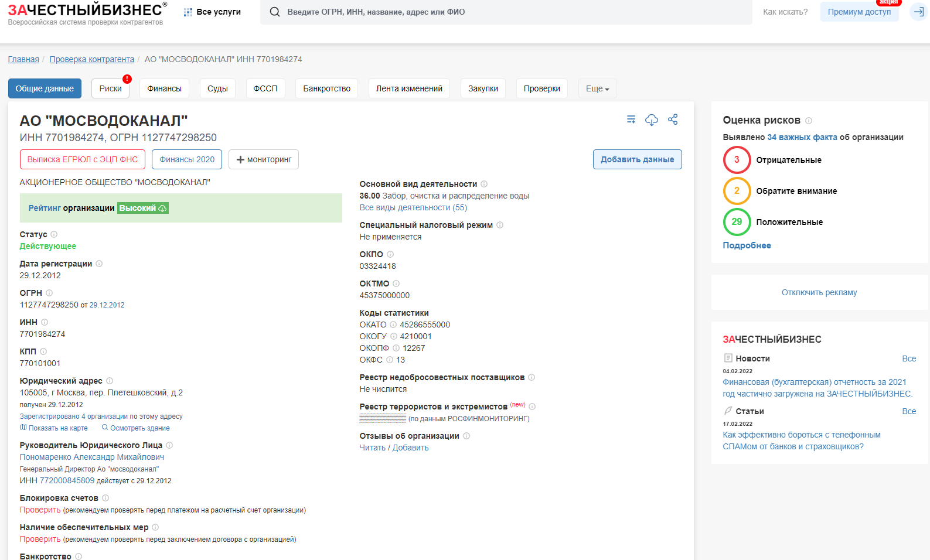This screenshot has height=560, width=930.
Task: Open info hint for Отзывы об организации
Action: pyautogui.click(x=466, y=436)
